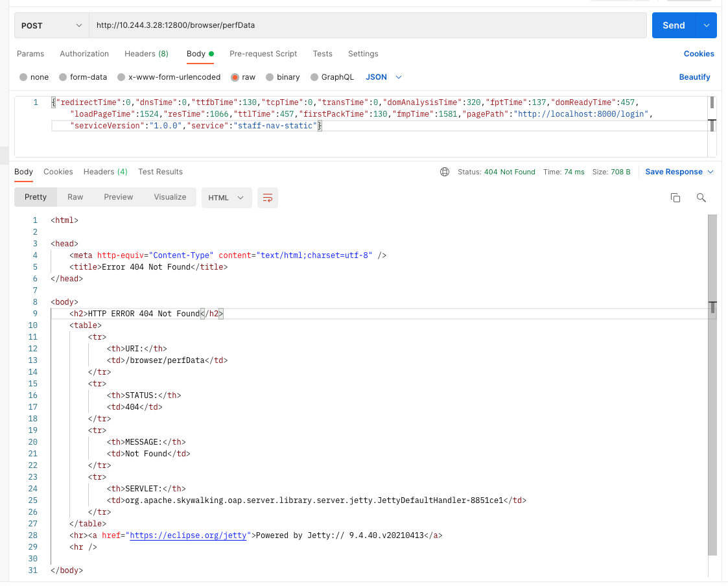Select the form-data radio option
728x586 pixels.
tap(63, 77)
